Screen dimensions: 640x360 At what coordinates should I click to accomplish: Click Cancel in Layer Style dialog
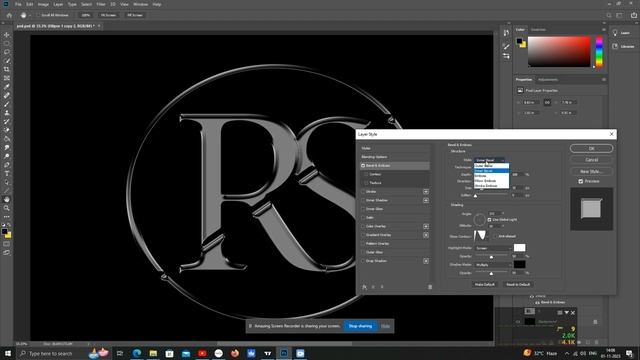pos(591,160)
